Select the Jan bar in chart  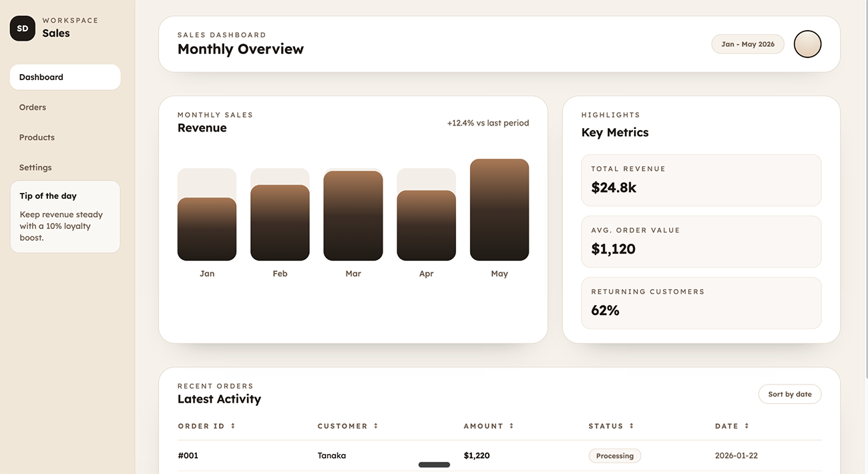206,229
